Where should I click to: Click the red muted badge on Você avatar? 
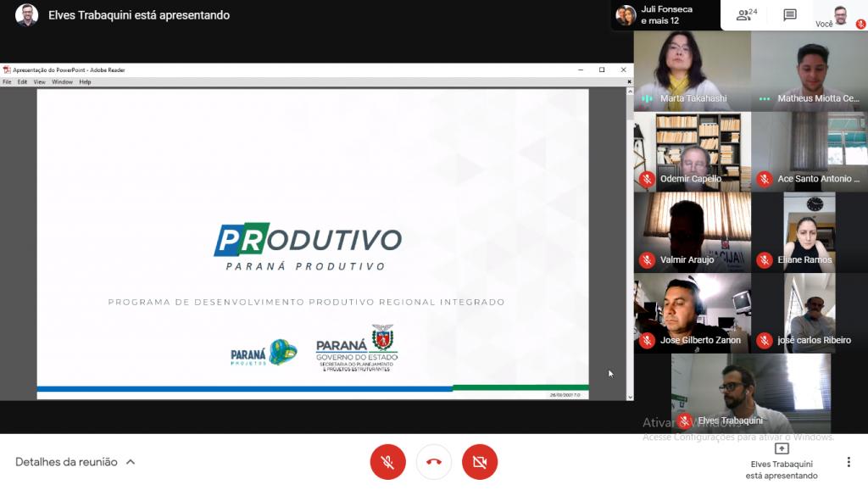click(x=861, y=24)
